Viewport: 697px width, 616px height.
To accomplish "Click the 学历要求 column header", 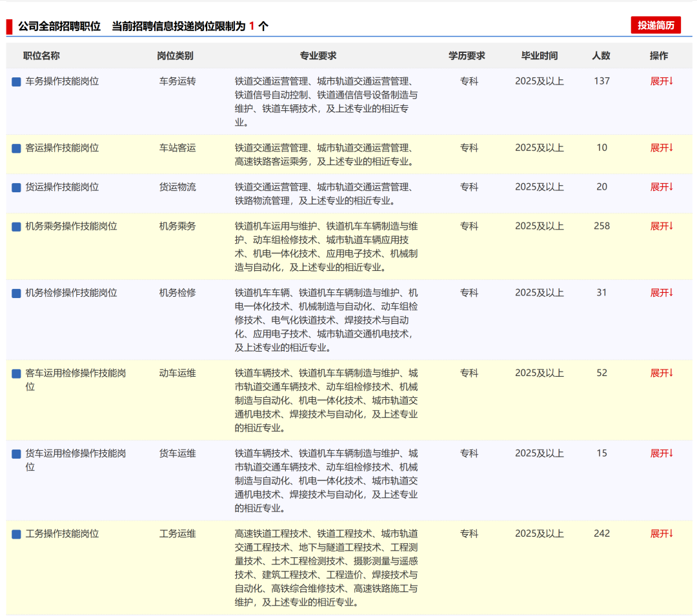I will click(467, 56).
